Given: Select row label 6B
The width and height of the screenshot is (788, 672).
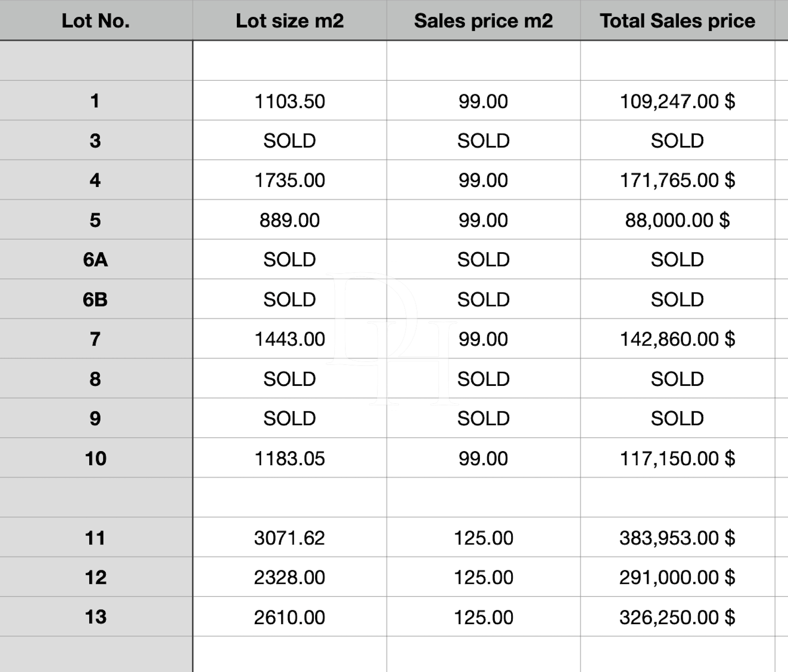Looking at the screenshot, I should pyautogui.click(x=95, y=299).
